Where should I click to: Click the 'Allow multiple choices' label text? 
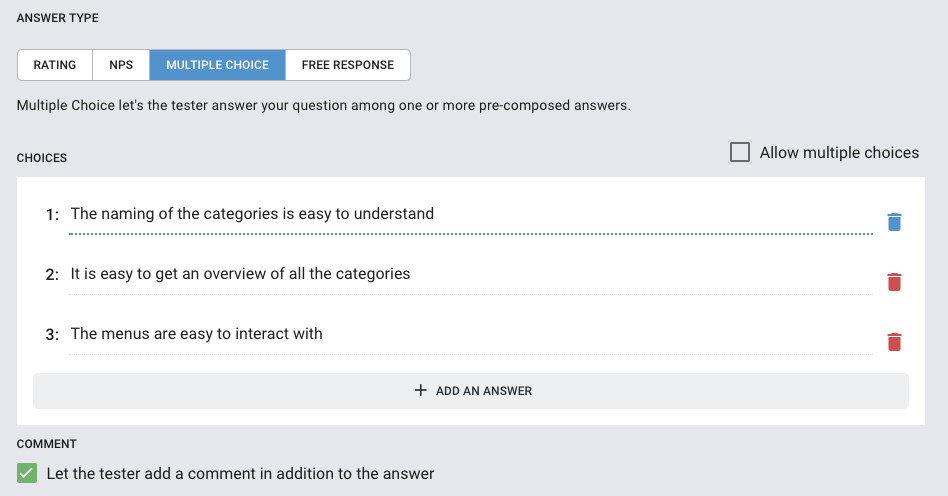[x=839, y=152]
